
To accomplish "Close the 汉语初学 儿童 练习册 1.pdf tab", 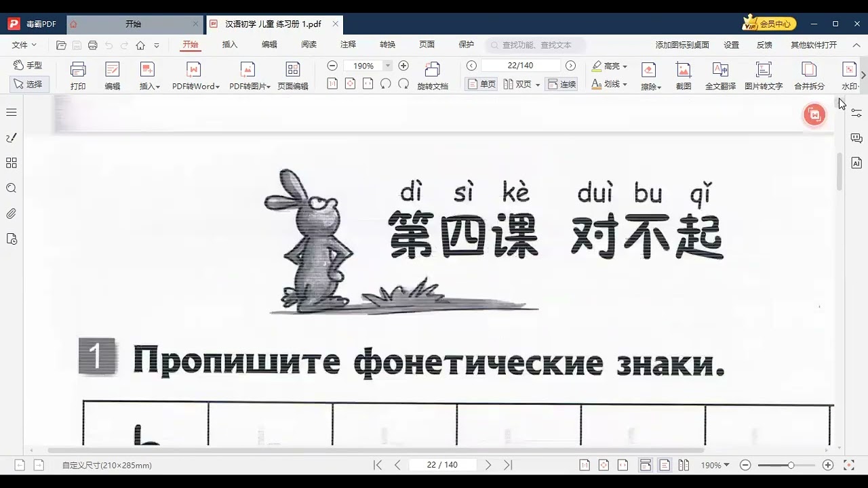I will click(x=335, y=24).
